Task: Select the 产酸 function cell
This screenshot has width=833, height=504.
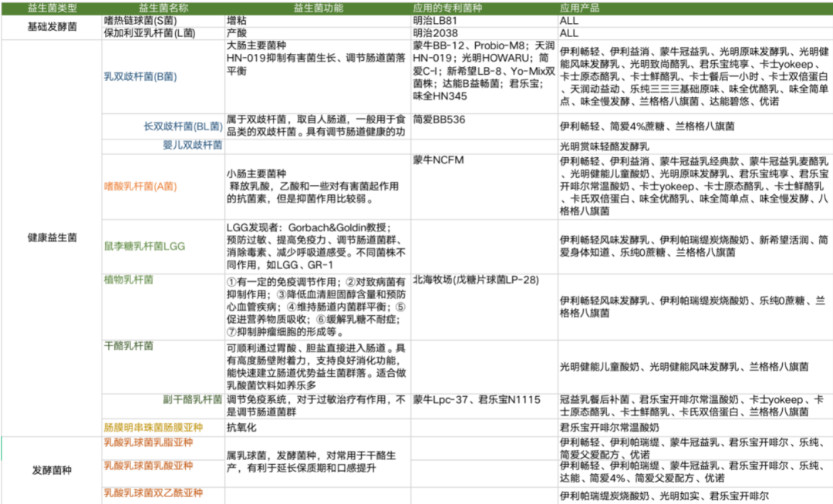Action: point(318,33)
